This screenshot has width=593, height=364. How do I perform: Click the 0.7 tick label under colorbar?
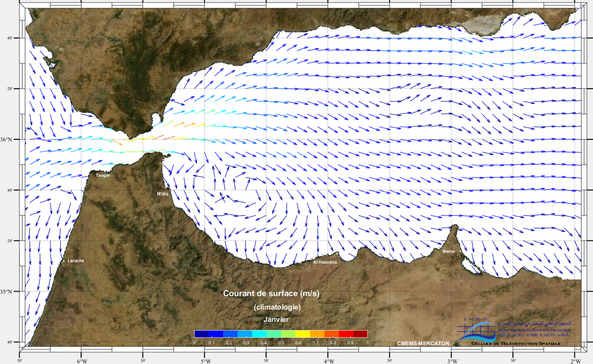click(x=315, y=343)
